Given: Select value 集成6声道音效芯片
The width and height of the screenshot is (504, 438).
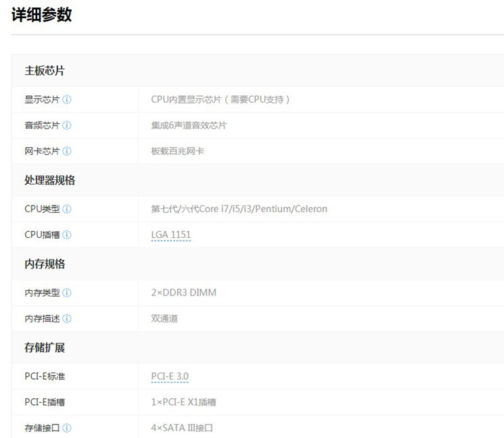Looking at the screenshot, I should click(x=189, y=125).
